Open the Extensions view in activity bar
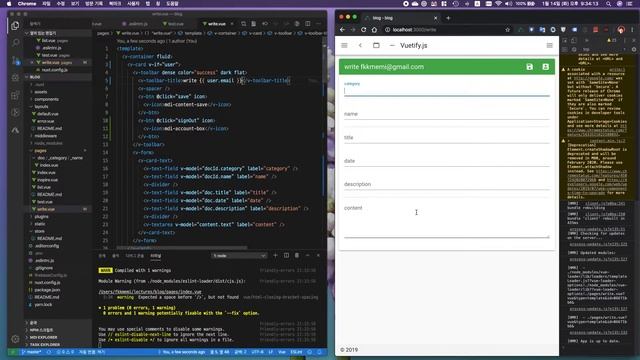 coord(15,96)
